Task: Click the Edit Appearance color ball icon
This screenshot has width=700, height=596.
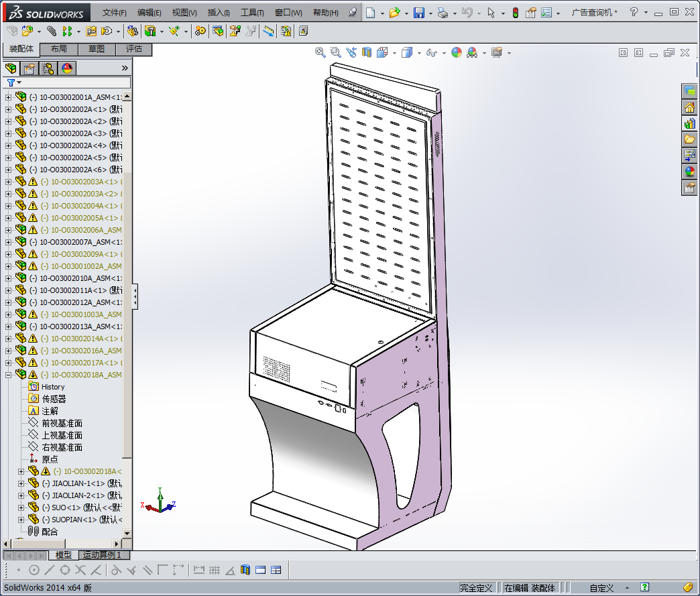Action: tap(456, 52)
